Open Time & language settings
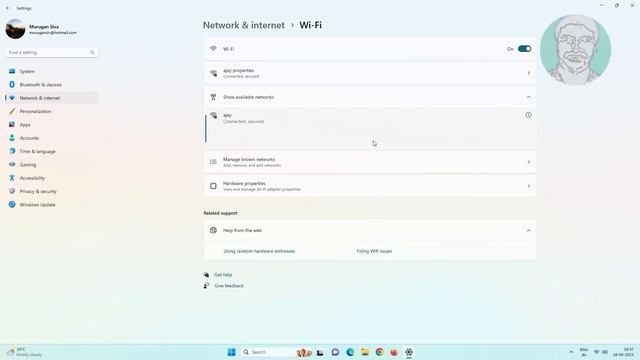 (52, 151)
